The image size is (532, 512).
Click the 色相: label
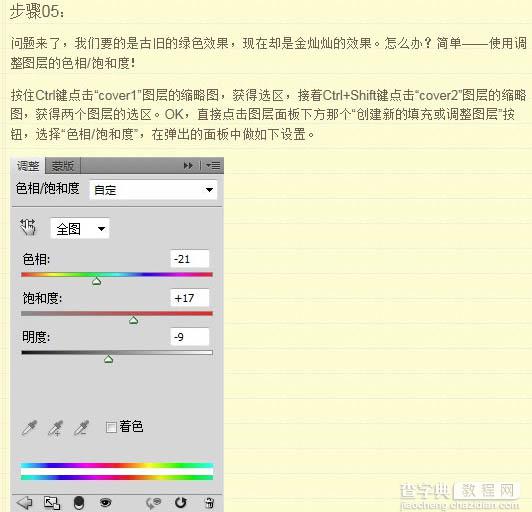pyautogui.click(x=36, y=259)
